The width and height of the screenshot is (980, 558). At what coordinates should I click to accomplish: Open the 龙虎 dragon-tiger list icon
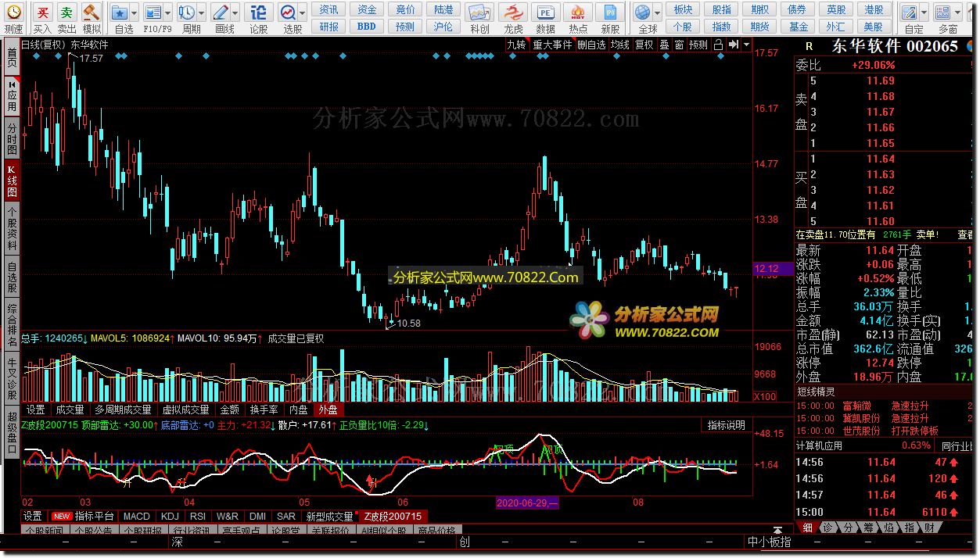point(513,12)
